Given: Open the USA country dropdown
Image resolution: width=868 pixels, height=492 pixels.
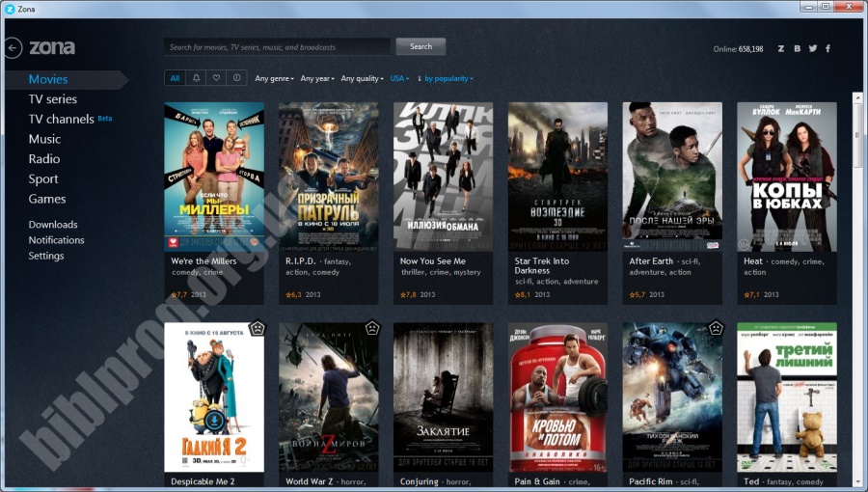Looking at the screenshot, I should click(x=399, y=78).
